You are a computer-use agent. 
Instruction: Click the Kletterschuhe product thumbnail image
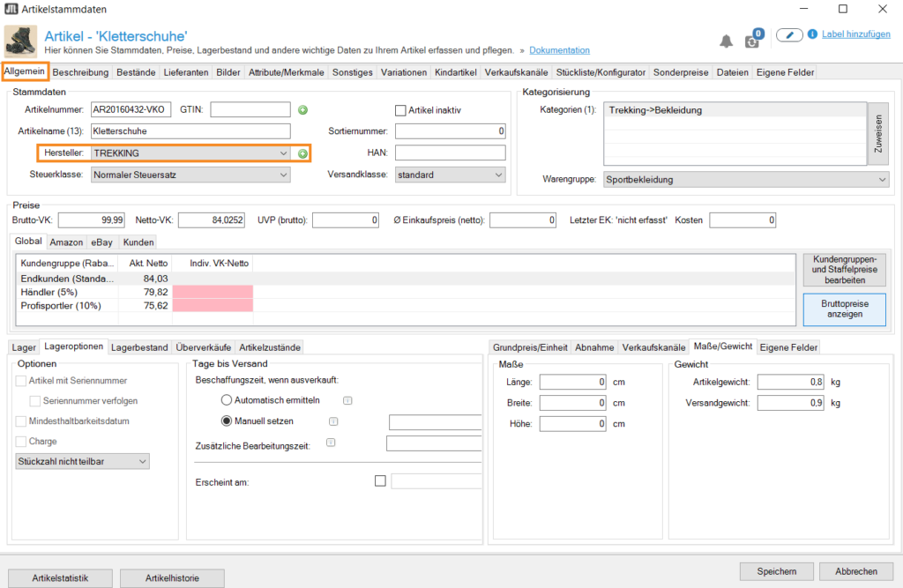pos(19,41)
